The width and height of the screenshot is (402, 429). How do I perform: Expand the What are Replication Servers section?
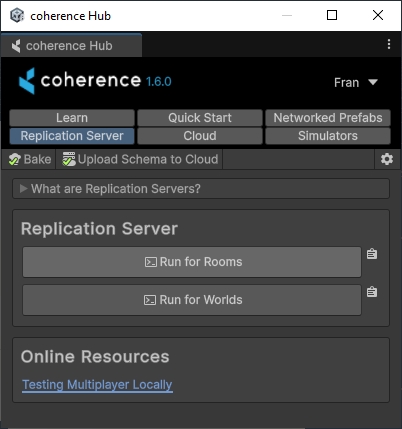[x=201, y=189]
